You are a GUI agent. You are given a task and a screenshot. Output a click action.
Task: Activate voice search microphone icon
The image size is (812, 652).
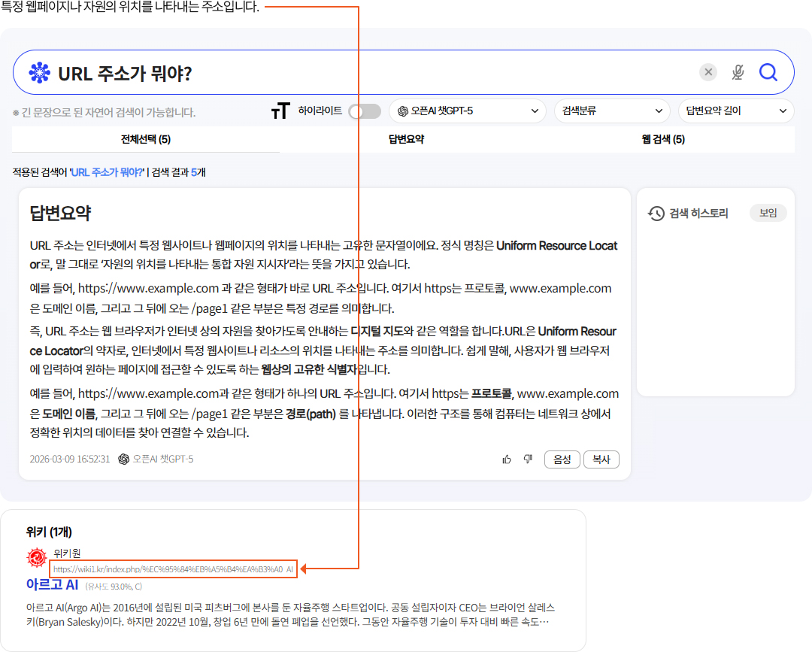click(738, 72)
